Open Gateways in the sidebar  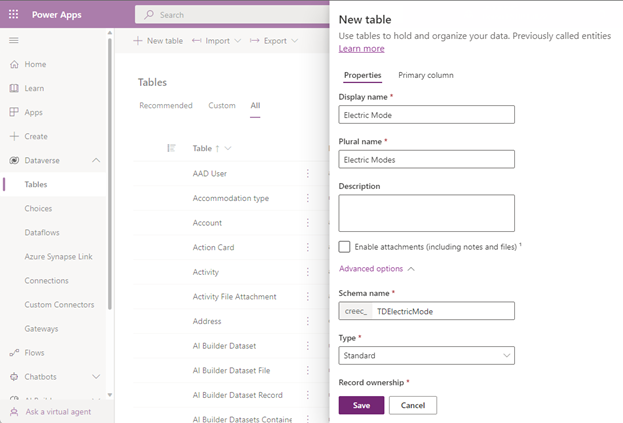pyautogui.click(x=41, y=328)
